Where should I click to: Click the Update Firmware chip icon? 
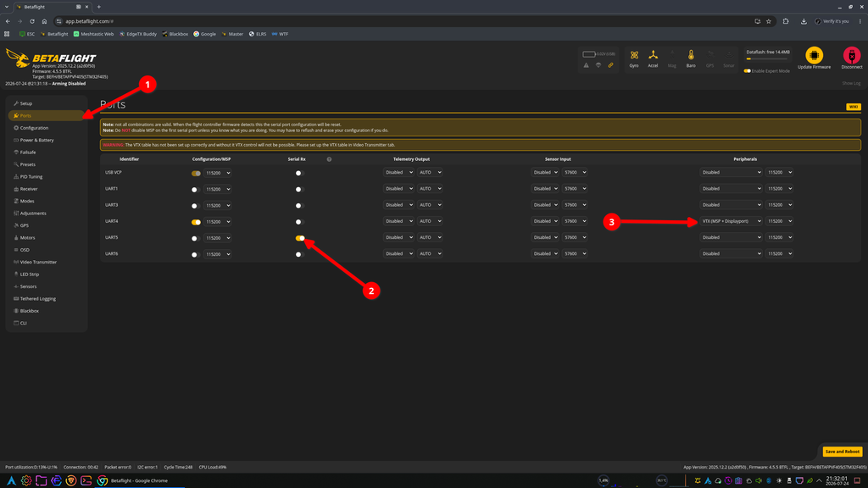(x=814, y=55)
